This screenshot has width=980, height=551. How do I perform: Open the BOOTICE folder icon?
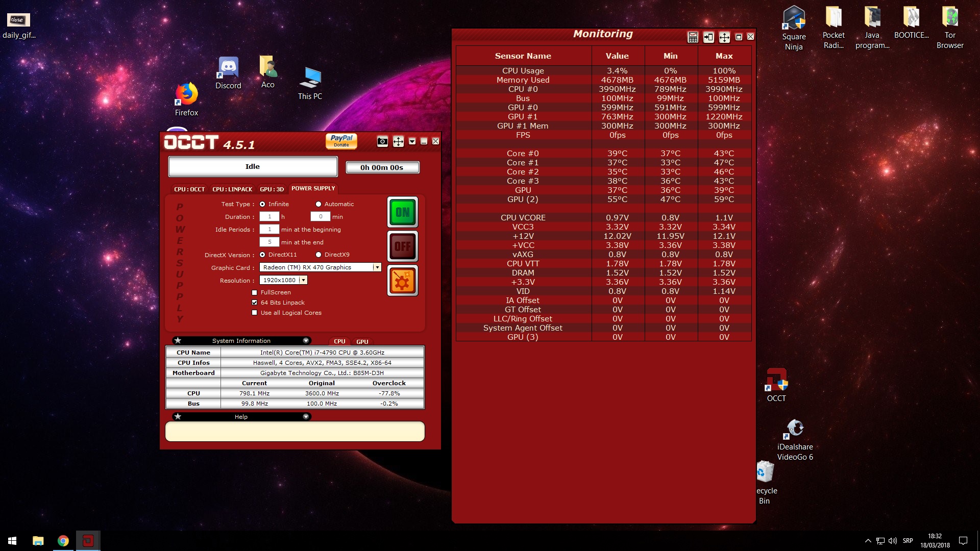coord(911,23)
